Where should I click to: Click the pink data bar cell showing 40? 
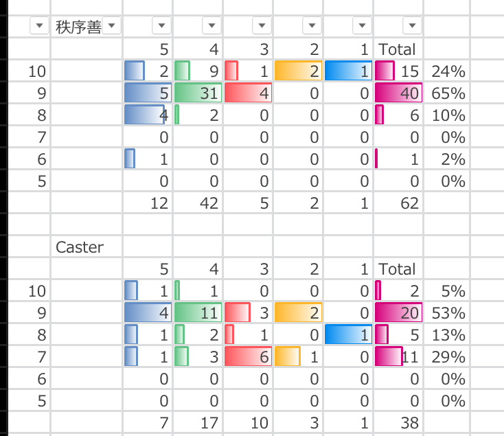pyautogui.click(x=398, y=93)
